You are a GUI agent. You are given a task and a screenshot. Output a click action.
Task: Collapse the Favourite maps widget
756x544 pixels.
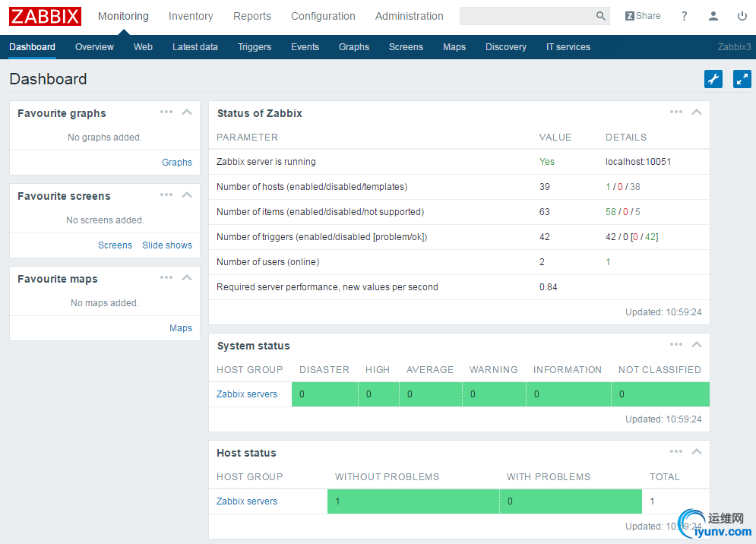(187, 278)
